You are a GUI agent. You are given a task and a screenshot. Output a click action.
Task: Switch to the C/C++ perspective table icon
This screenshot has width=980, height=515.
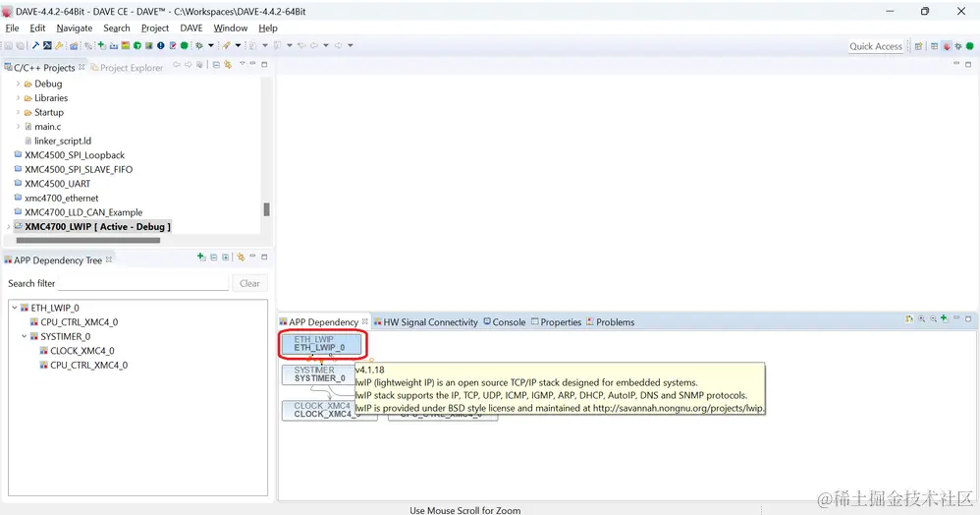(935, 45)
